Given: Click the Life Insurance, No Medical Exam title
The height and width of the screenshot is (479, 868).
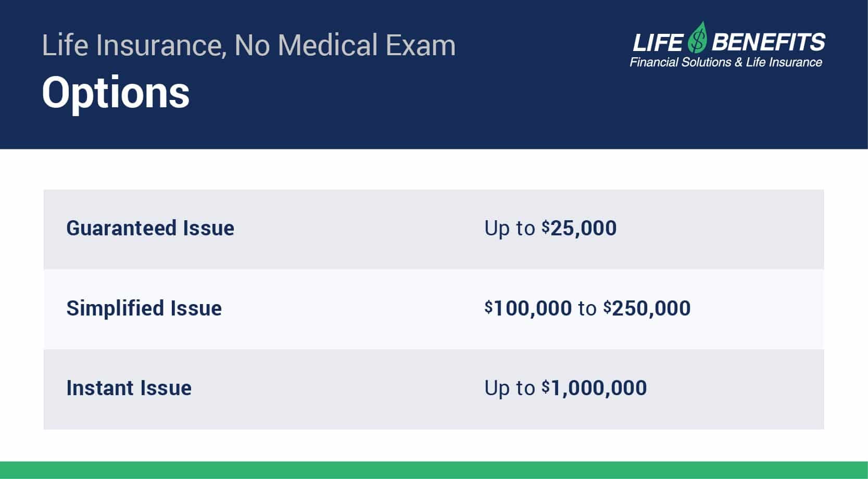Looking at the screenshot, I should [249, 45].
